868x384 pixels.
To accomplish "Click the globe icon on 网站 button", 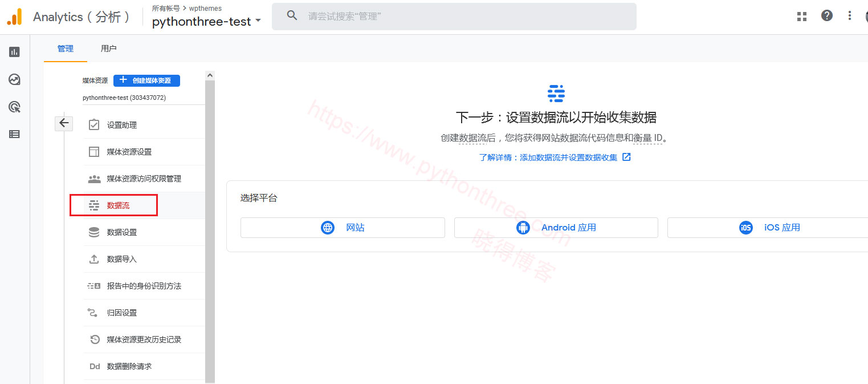I will pos(328,228).
